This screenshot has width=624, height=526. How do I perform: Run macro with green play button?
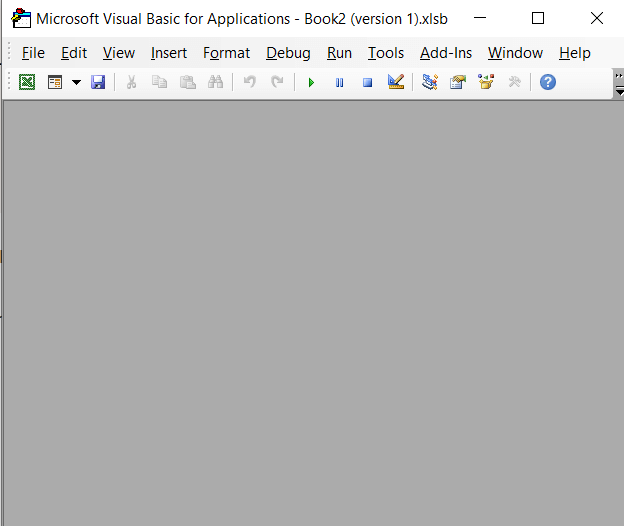pos(311,82)
